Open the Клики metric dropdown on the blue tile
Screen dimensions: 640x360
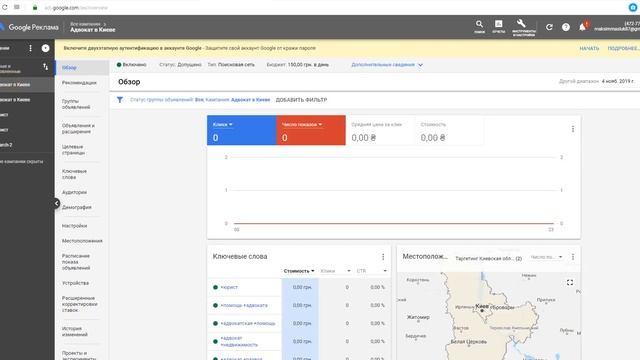[x=222, y=124]
